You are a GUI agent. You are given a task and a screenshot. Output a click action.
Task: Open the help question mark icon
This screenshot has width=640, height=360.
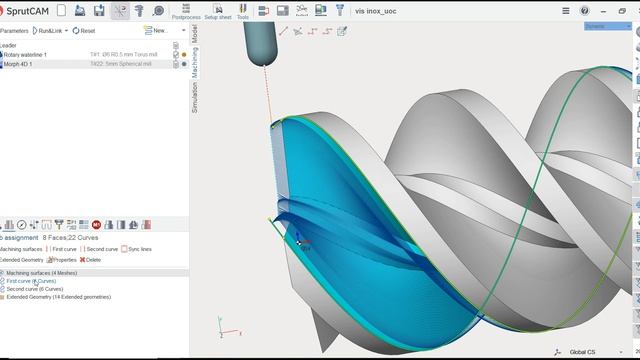[x=584, y=11]
